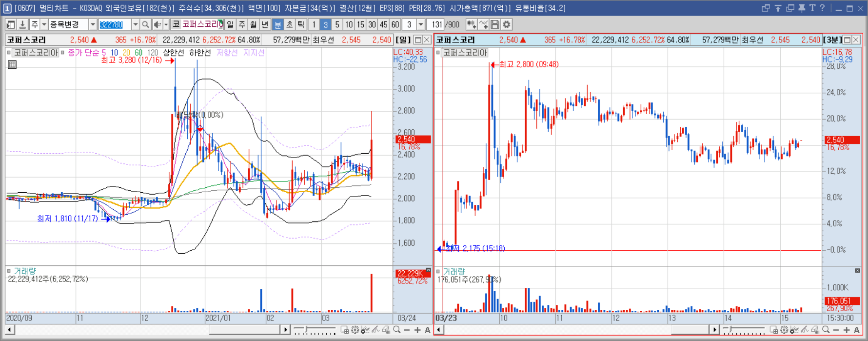Click the bar count field showing 131
This screenshot has width=868, height=341.
click(x=435, y=24)
